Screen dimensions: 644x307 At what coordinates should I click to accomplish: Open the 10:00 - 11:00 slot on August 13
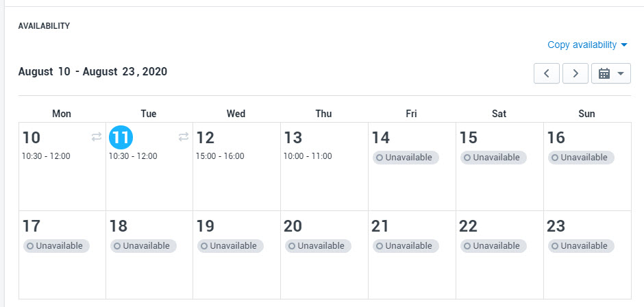point(308,156)
